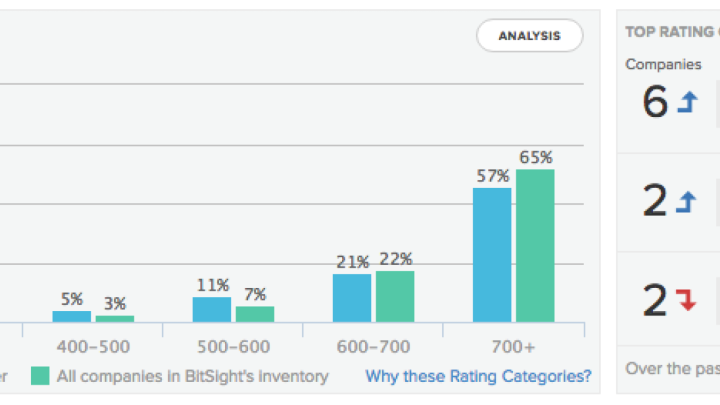Open the ANALYSIS button
Viewport: 720px width, 405px height.
click(x=529, y=36)
